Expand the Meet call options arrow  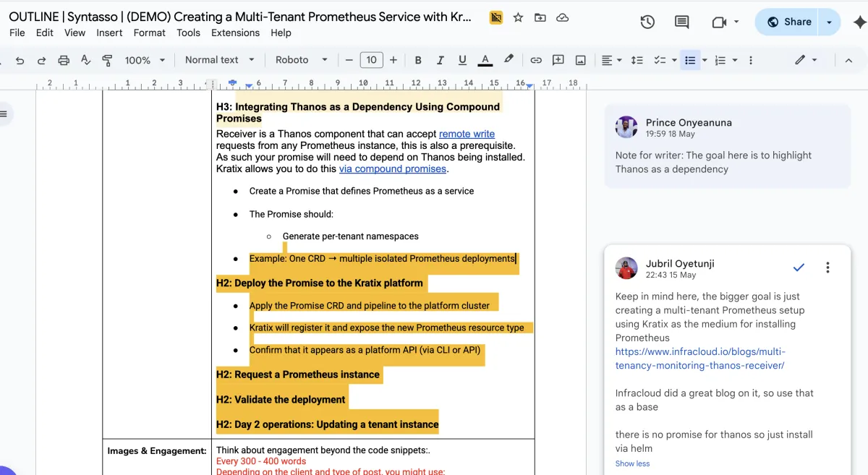[736, 22]
